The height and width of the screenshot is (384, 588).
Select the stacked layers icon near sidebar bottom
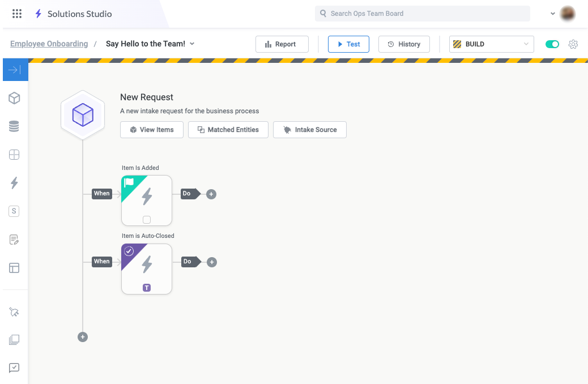(15, 339)
